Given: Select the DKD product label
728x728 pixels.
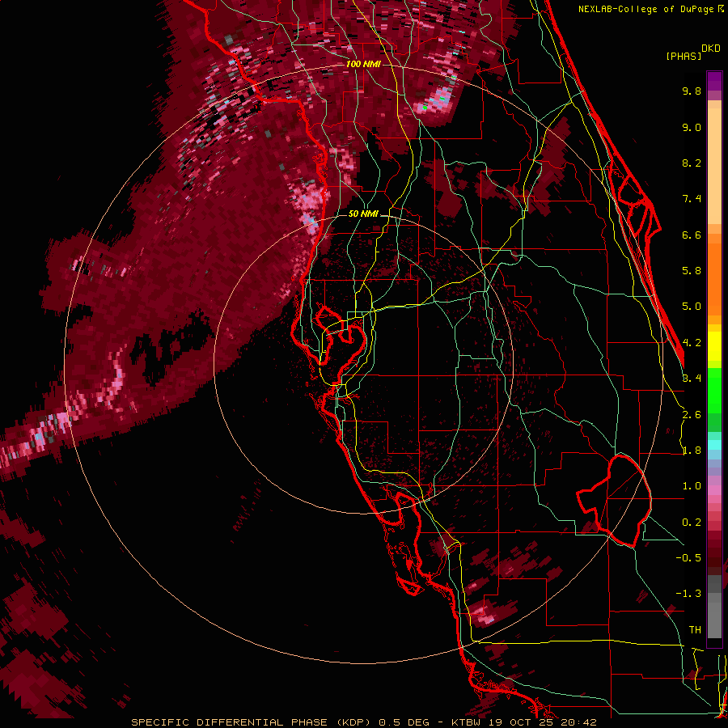Looking at the screenshot, I should (x=711, y=49).
